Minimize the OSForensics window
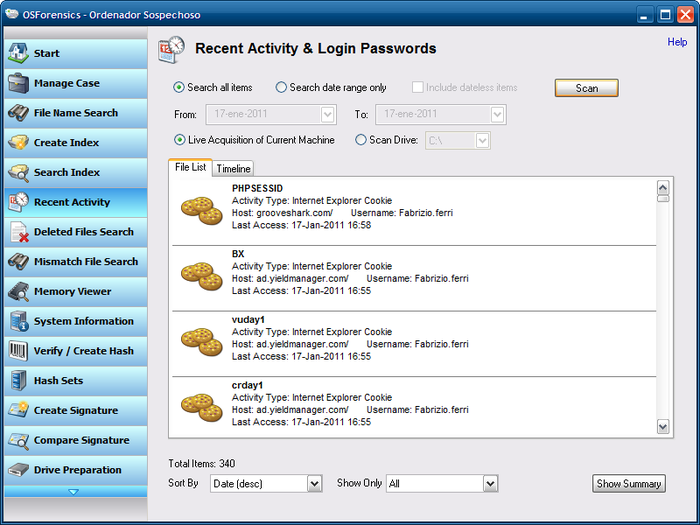This screenshot has height=525, width=700. click(643, 15)
